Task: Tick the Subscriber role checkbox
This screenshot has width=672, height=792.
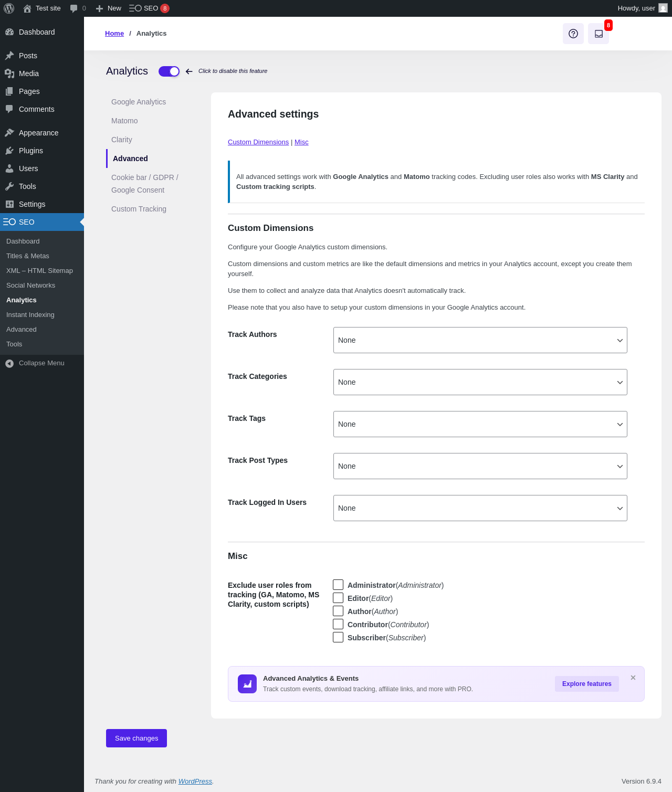Action: 338,637
